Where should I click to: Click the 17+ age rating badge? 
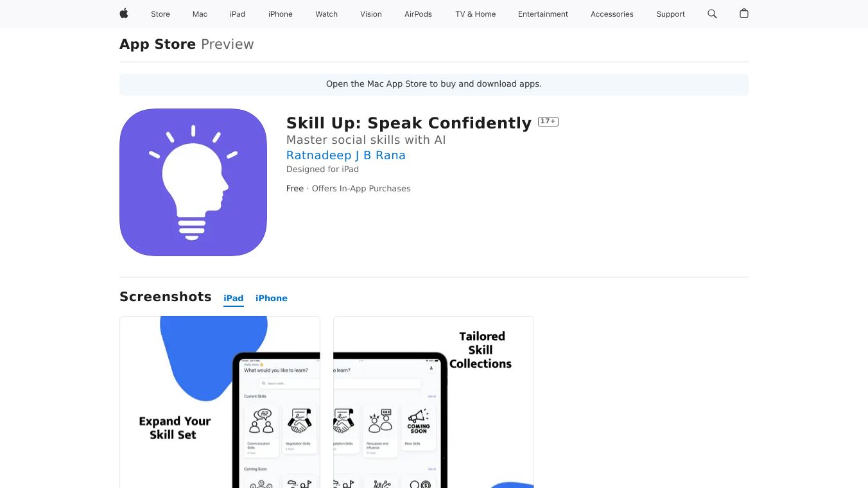coord(548,121)
